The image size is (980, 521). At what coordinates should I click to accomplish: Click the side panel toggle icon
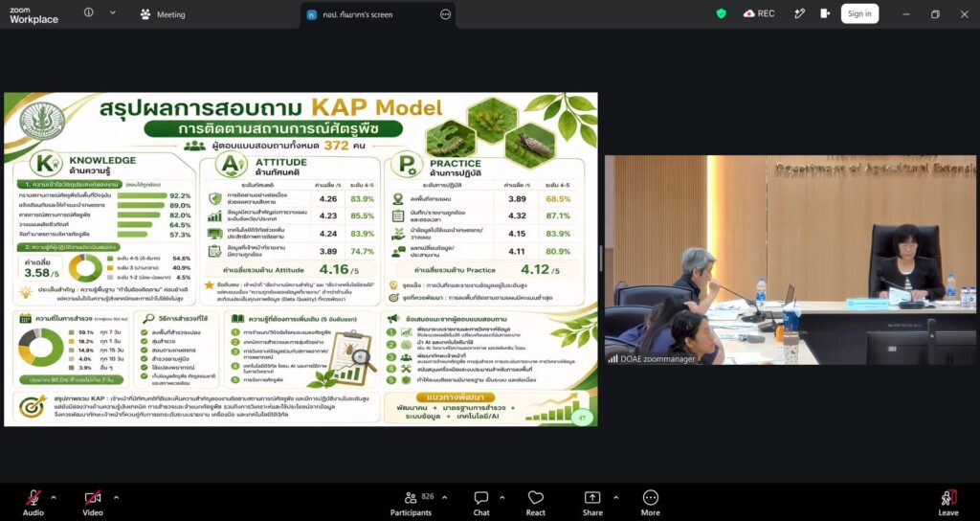825,13
